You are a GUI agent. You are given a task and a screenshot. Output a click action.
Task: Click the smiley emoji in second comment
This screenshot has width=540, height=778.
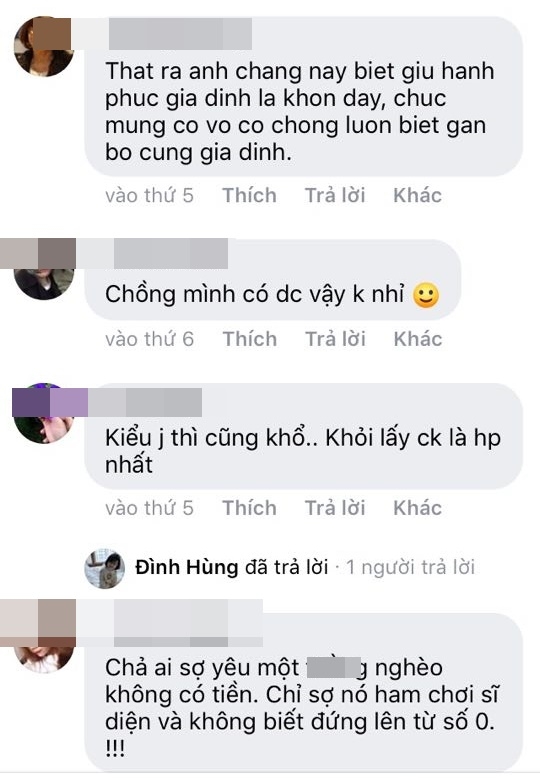(426, 295)
